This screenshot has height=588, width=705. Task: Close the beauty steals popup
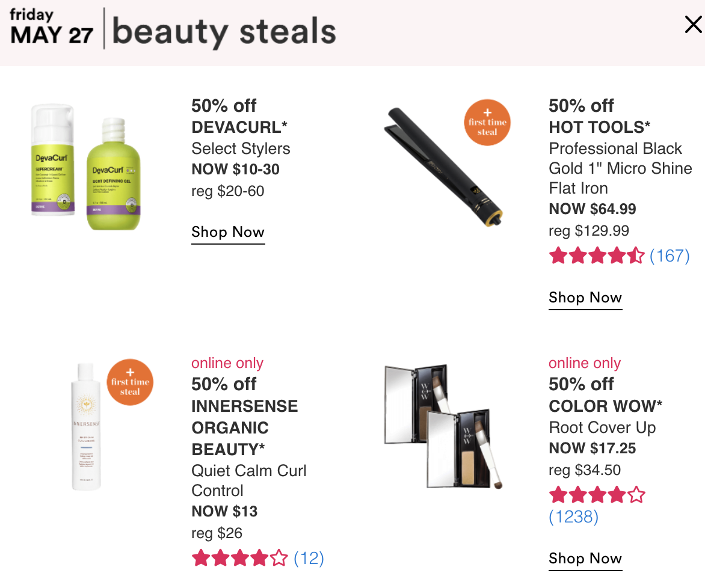click(693, 24)
